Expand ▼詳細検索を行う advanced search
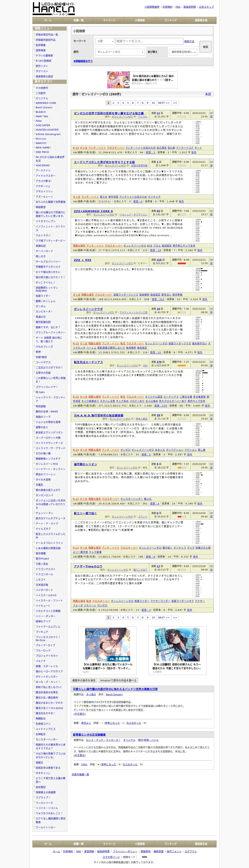249x868 pixels. coord(83,61)
